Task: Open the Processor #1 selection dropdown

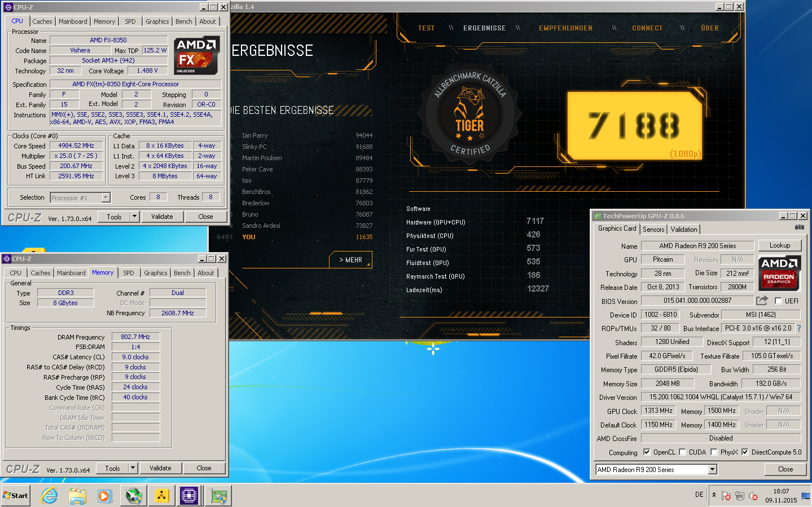Action: pyautogui.click(x=106, y=197)
